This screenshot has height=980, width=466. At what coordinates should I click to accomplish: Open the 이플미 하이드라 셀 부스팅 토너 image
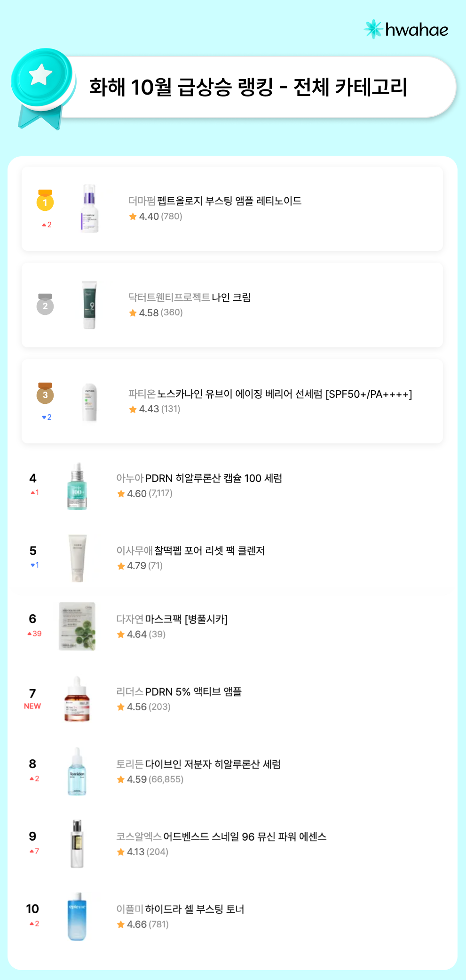(77, 916)
